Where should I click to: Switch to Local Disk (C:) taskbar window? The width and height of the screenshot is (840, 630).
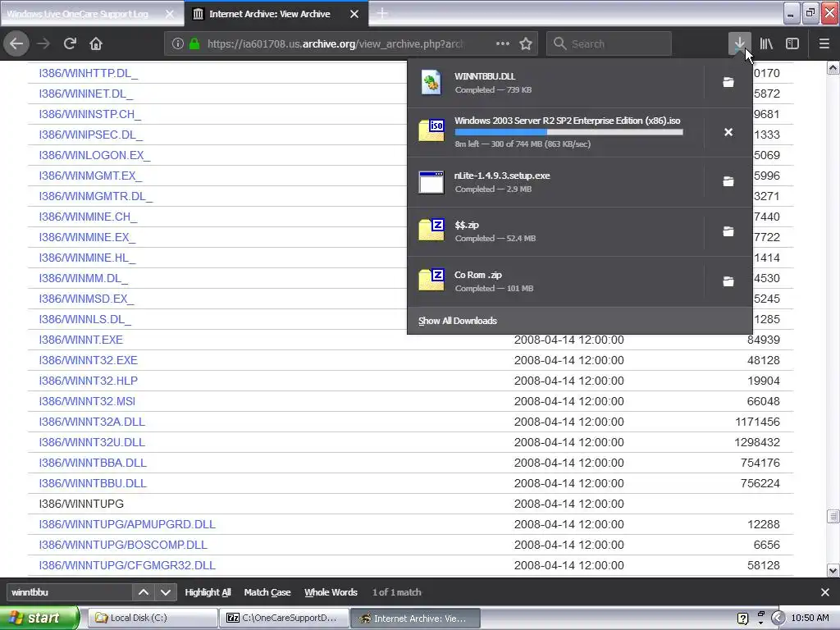(152, 618)
